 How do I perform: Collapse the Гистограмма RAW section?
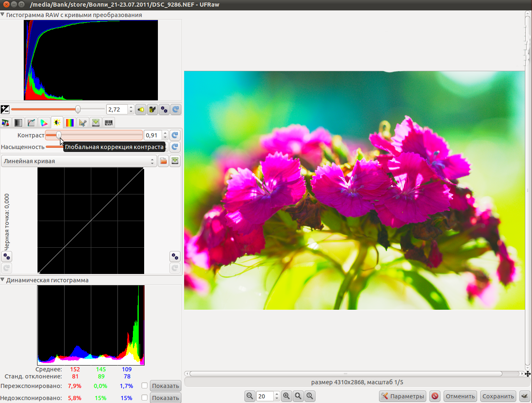coord(2,15)
